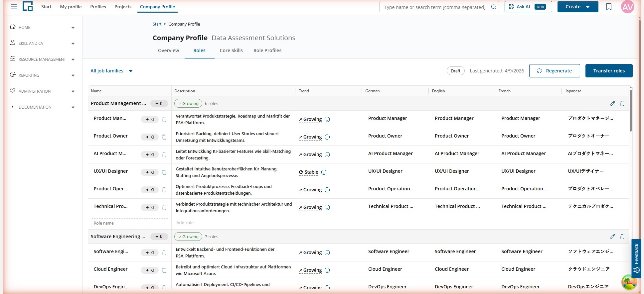The width and height of the screenshot is (644, 294).
Task: Click the Ask AI beta button
Action: (x=528, y=7)
